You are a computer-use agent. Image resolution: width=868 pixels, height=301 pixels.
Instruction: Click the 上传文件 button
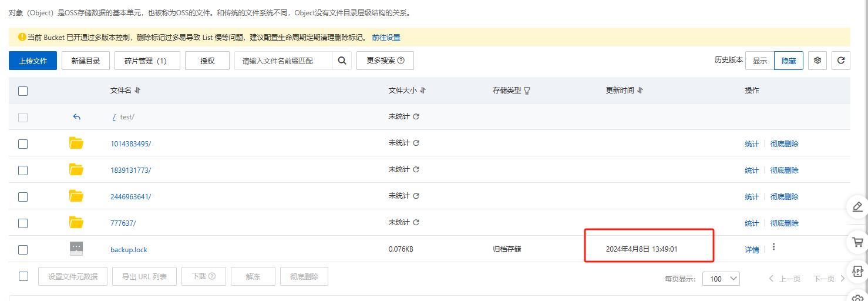(33, 61)
